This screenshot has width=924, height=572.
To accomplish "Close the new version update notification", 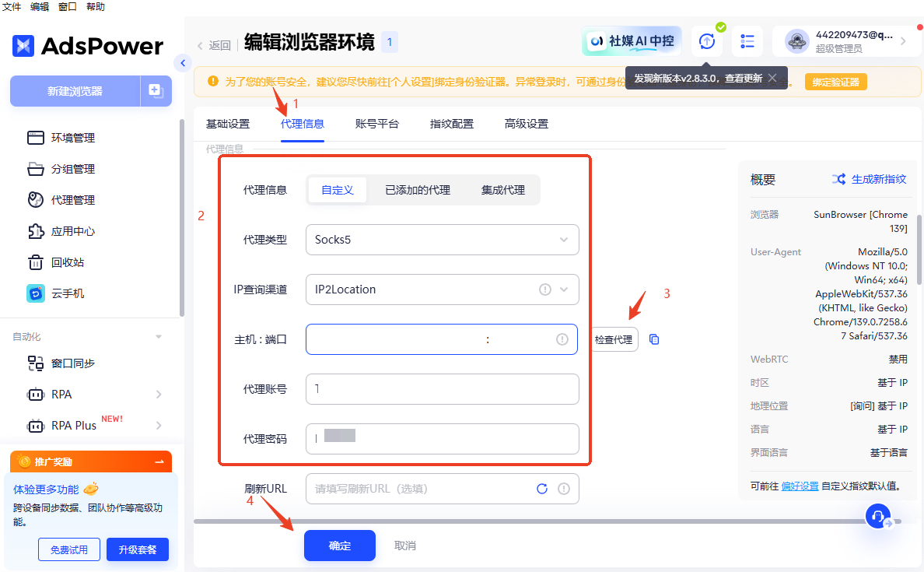I will click(x=772, y=78).
